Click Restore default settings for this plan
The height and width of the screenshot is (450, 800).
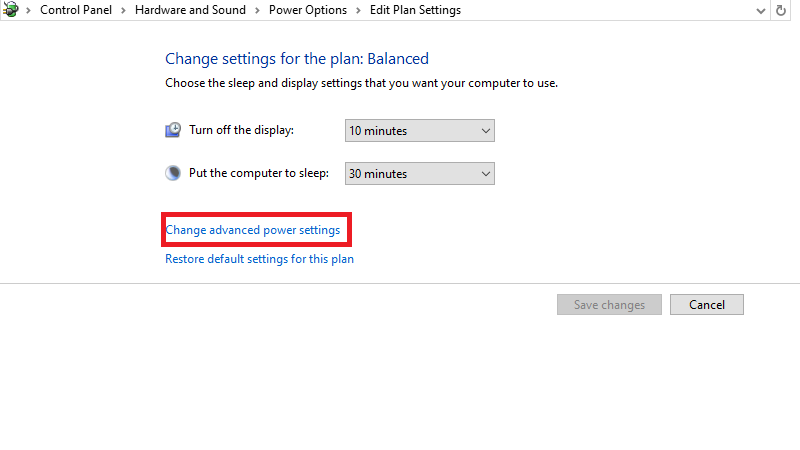(259, 259)
